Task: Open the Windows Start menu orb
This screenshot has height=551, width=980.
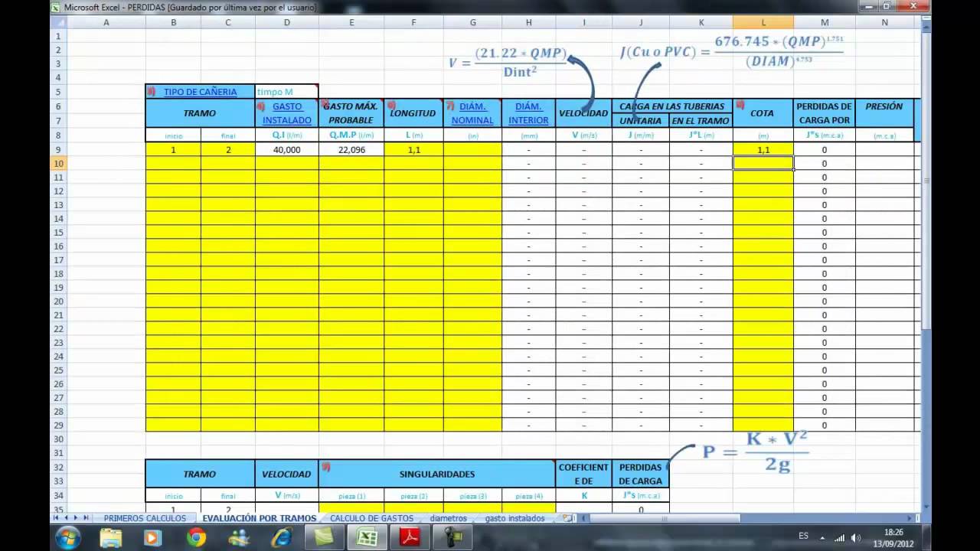Action: pyautogui.click(x=67, y=537)
